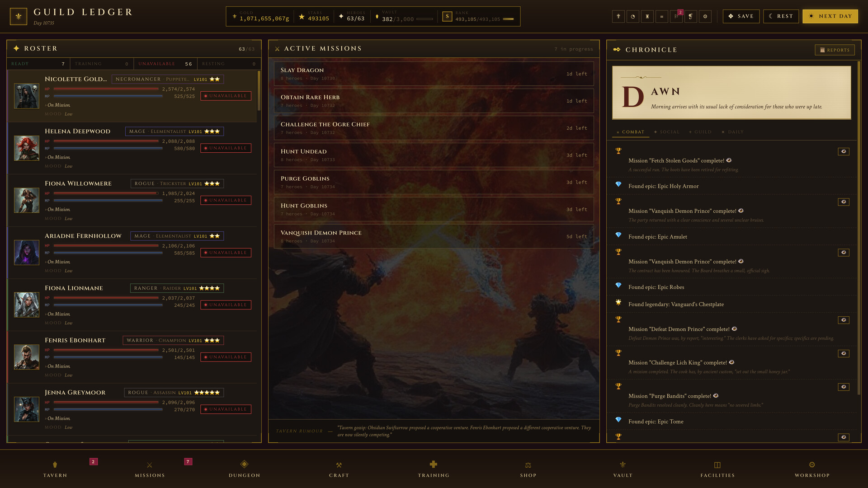Toggle eye button for Defeat Demon Prince entry
Image resolution: width=868 pixels, height=488 pixels.
[844, 320]
